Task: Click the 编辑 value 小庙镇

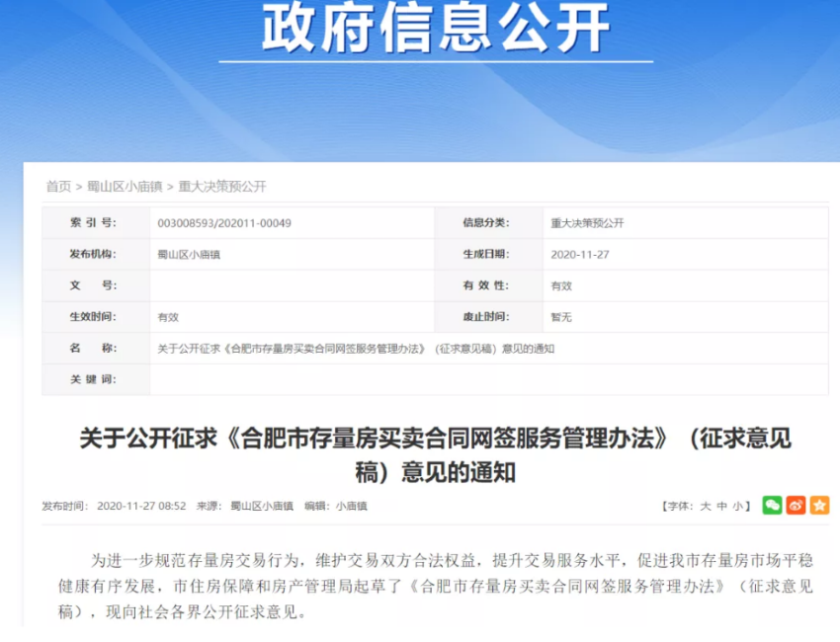Action: coord(352,506)
